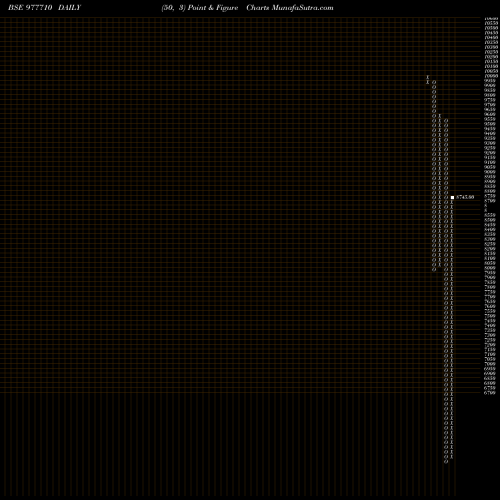This screenshot has height=500, width=500.
Task: Click the lowest X of the last X column
Action: click(452, 457)
